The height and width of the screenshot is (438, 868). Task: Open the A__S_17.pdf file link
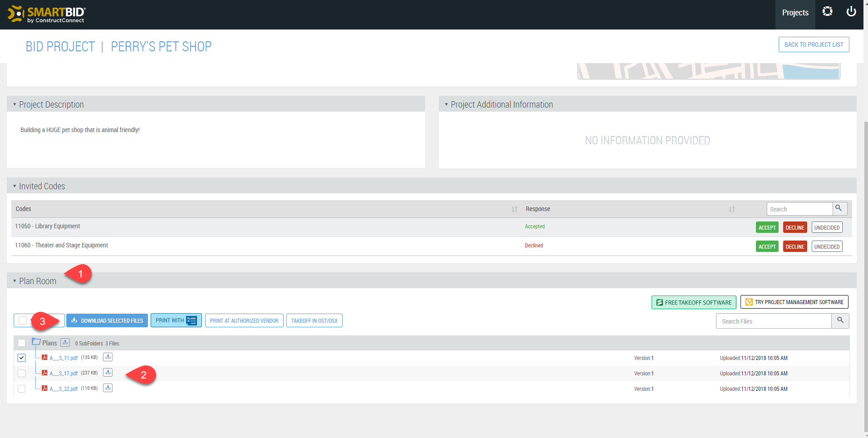[64, 374]
